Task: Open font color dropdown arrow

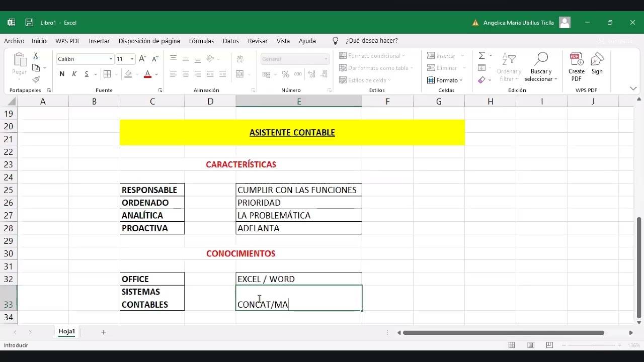Action: pos(156,74)
